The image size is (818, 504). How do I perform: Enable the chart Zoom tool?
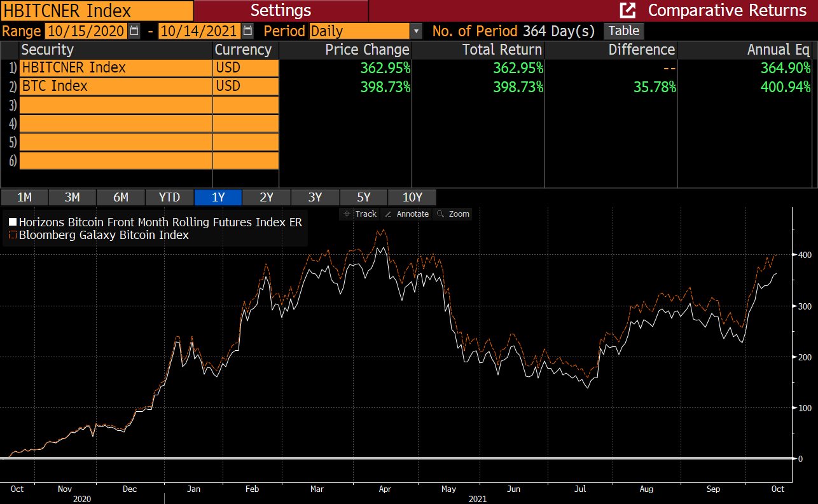453,214
